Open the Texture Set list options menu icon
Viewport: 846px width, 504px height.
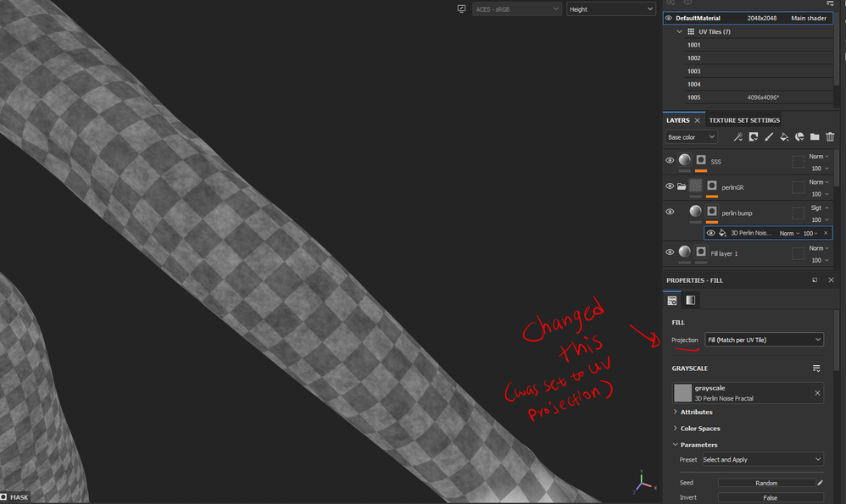pyautogui.click(x=830, y=3)
